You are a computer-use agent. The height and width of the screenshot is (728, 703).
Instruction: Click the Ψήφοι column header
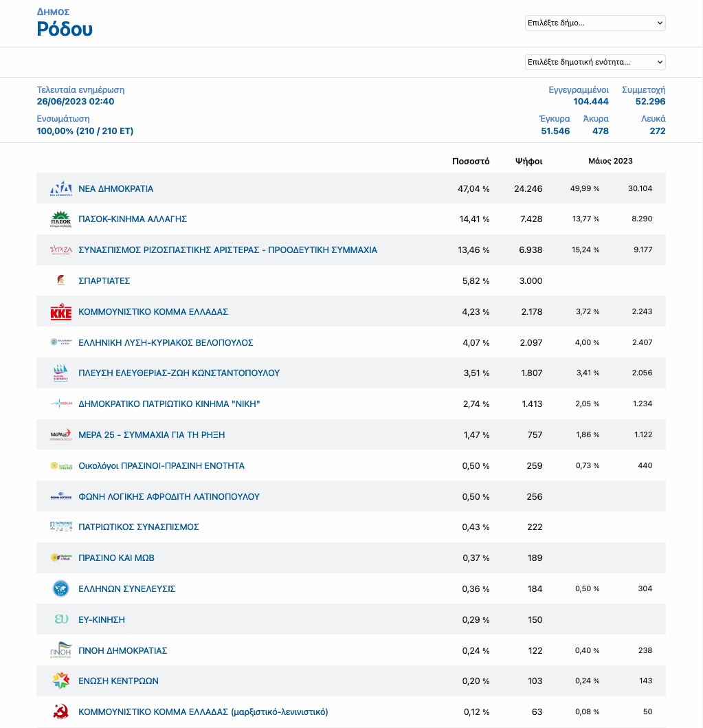tap(528, 161)
